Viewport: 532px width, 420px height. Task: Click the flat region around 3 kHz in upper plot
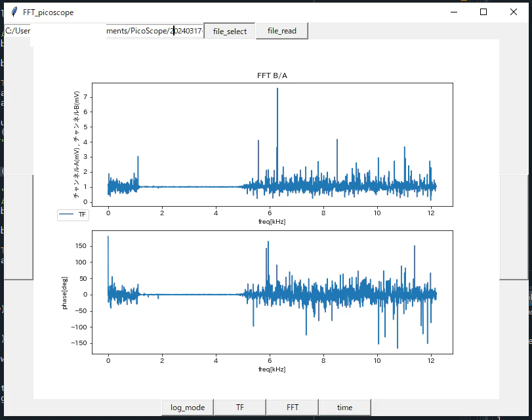(x=189, y=187)
